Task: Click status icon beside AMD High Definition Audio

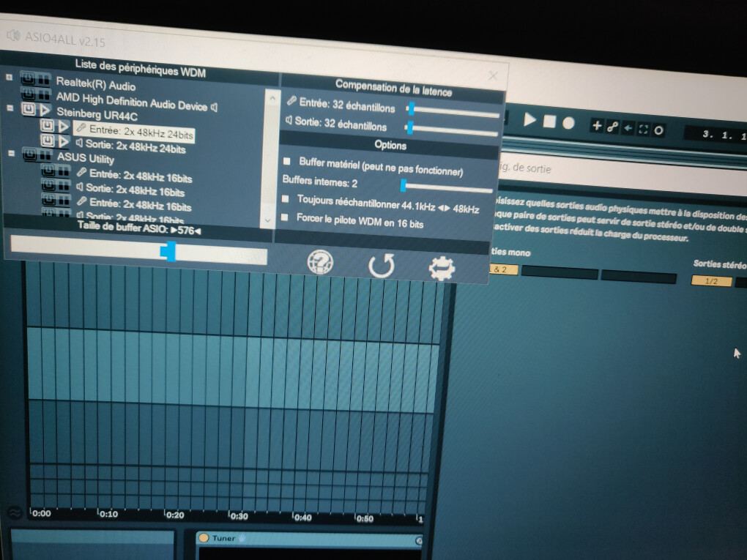Action: [43, 94]
